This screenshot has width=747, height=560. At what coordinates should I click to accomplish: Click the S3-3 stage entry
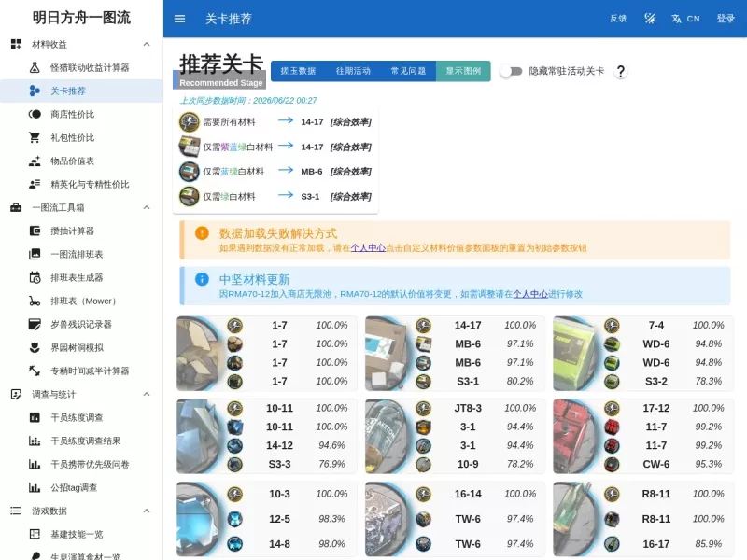[279, 464]
